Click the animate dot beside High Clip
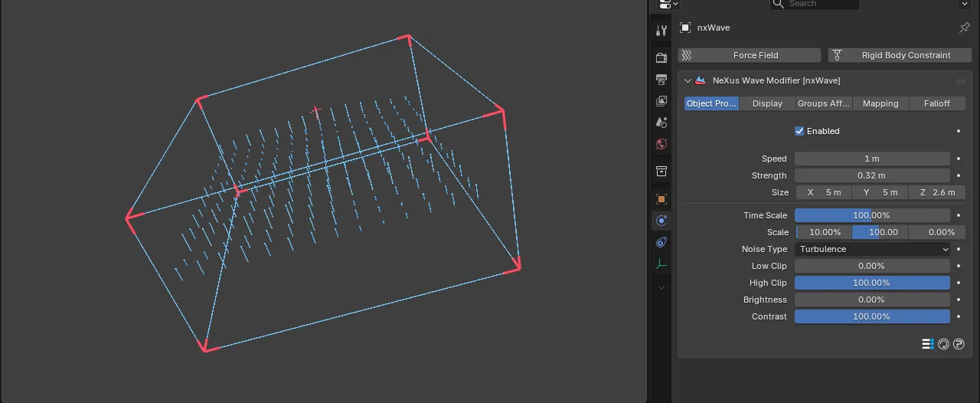980x403 pixels. pos(959,283)
